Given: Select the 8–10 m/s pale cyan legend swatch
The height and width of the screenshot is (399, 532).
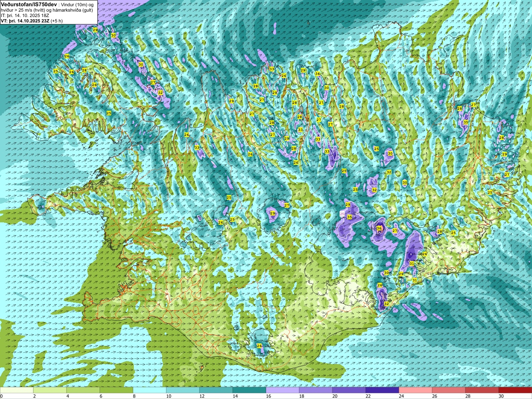Looking at the screenshot, I should 150,390.
